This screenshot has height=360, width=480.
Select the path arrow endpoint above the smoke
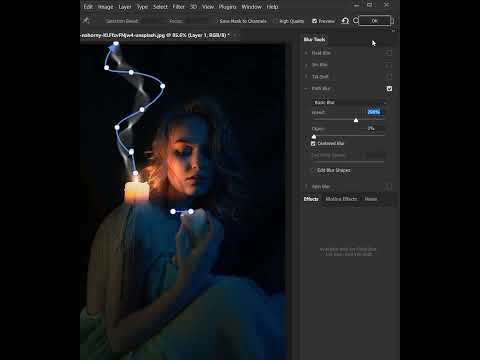[116, 43]
